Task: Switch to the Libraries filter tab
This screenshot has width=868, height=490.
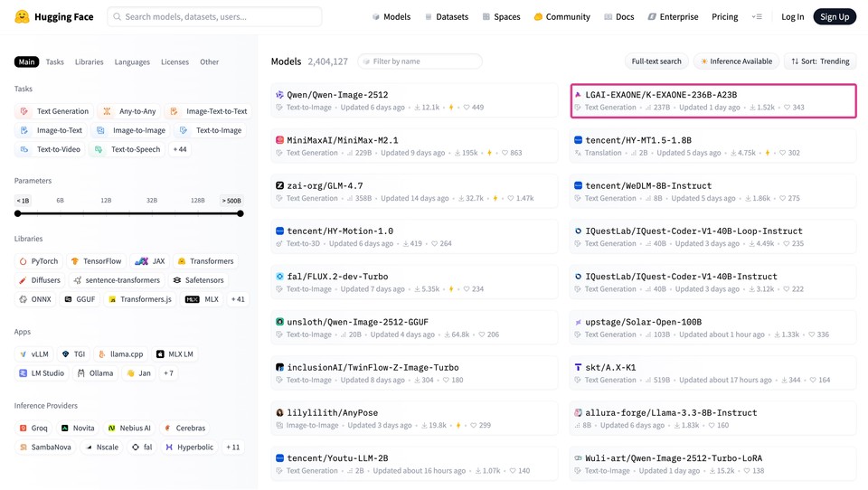Action: point(90,62)
